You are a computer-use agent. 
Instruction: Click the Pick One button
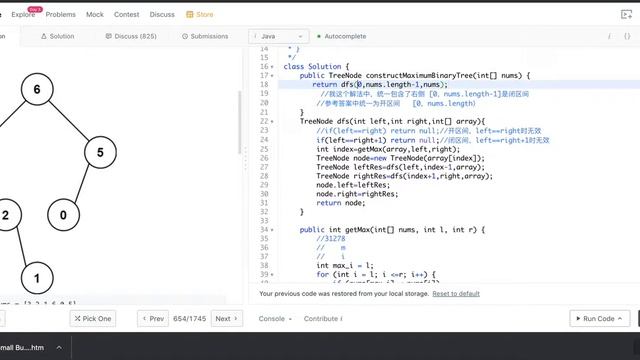click(93, 319)
